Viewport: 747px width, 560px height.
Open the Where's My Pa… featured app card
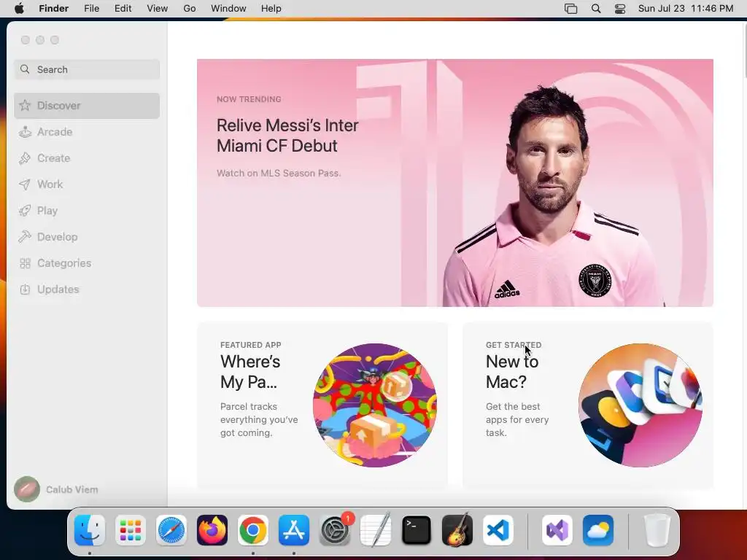click(x=322, y=405)
